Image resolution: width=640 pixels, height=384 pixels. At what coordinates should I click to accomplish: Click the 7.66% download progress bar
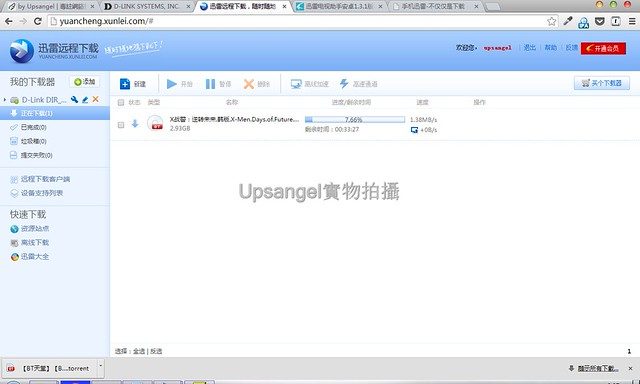[x=355, y=120]
